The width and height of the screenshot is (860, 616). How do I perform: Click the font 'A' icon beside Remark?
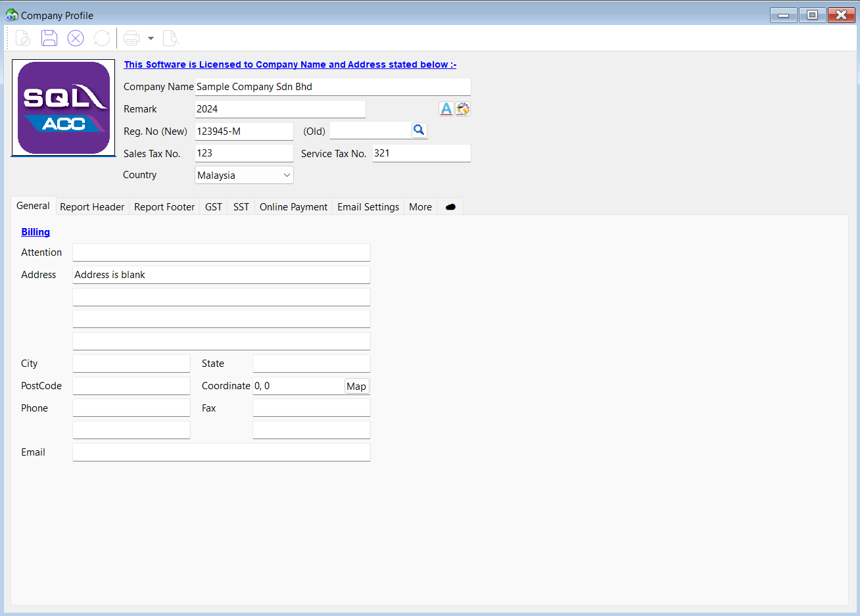point(446,109)
